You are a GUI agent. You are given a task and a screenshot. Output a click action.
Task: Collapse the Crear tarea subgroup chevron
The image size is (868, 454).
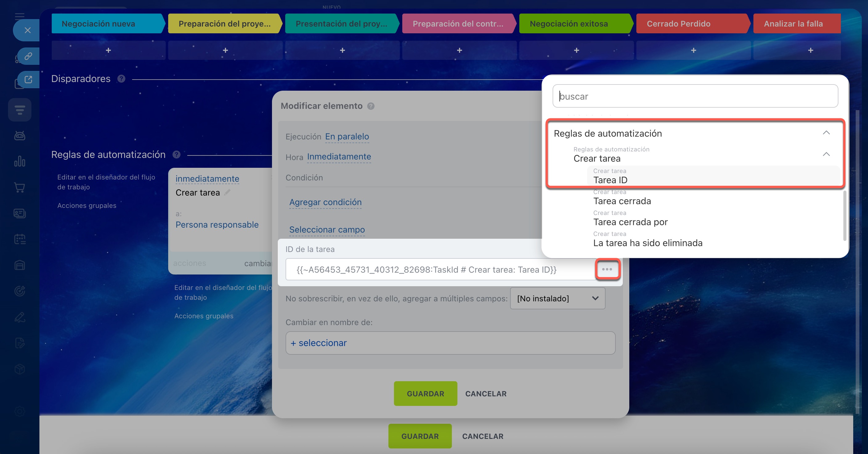(826, 155)
